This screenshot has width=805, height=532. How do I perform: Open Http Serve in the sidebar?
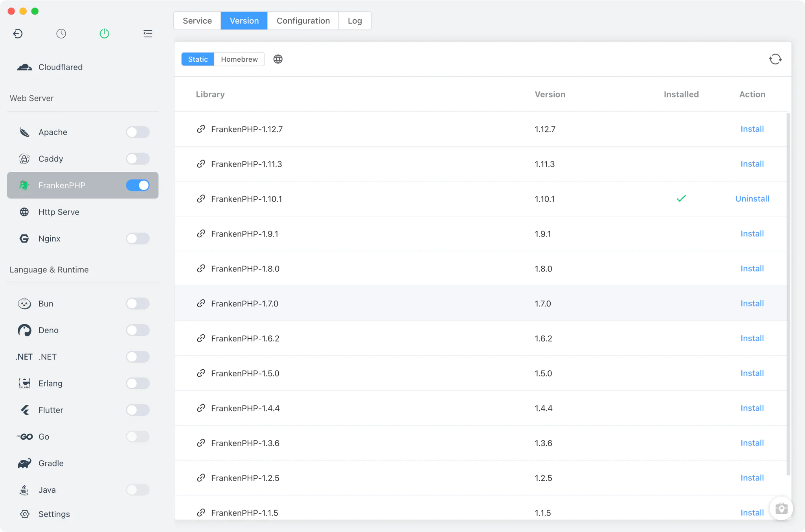click(83, 212)
